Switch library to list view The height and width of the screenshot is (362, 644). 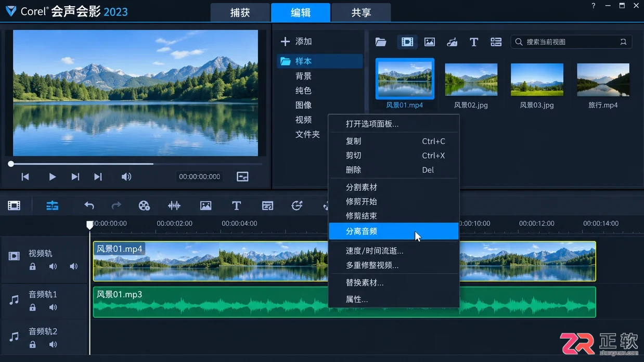click(496, 42)
